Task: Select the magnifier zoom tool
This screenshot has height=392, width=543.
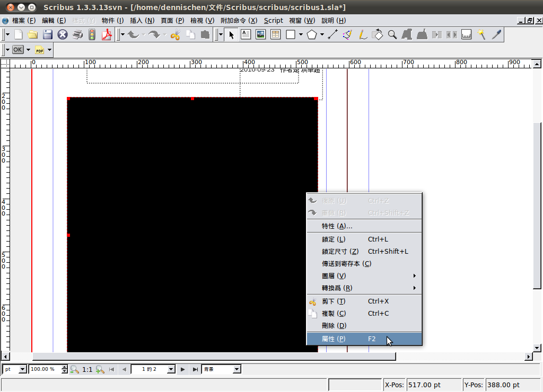Action: (392, 34)
